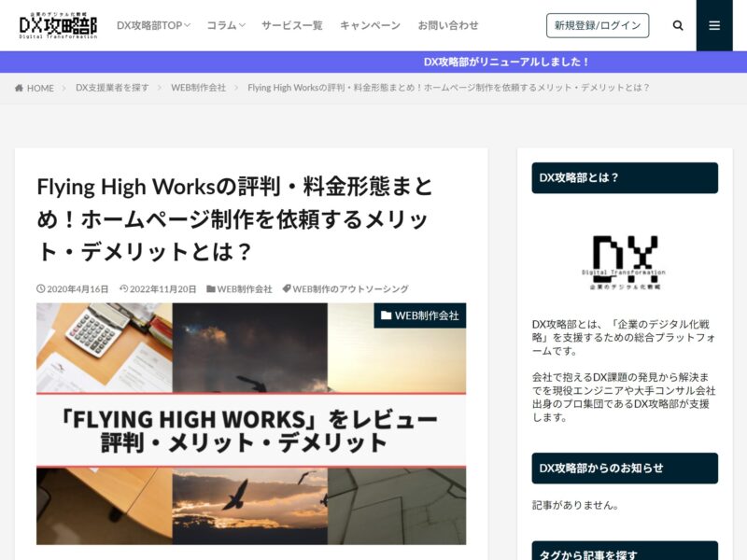
Task: Expand the DX攻略部TOP dropdown menu
Action: click(153, 25)
